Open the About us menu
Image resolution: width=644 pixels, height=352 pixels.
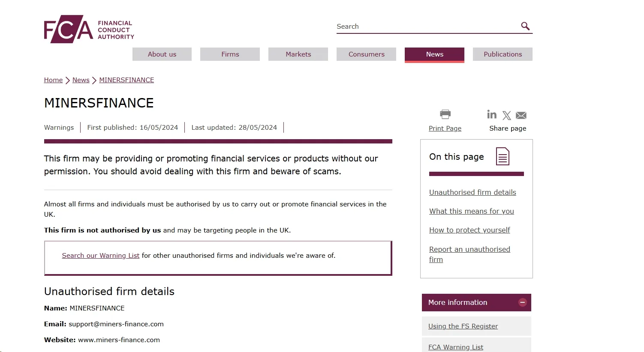(162, 54)
